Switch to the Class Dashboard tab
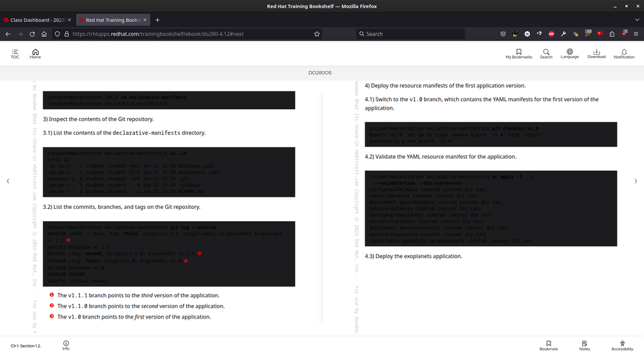 click(37, 20)
